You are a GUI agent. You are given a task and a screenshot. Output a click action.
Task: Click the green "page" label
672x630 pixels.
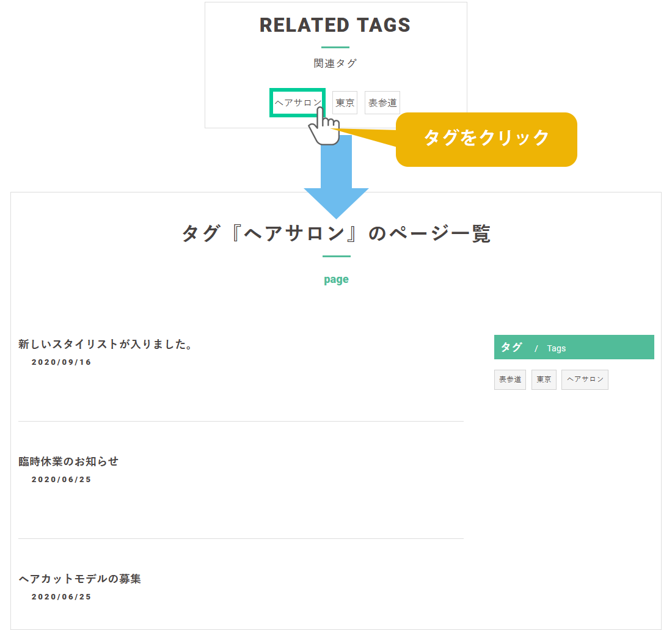pos(336,279)
